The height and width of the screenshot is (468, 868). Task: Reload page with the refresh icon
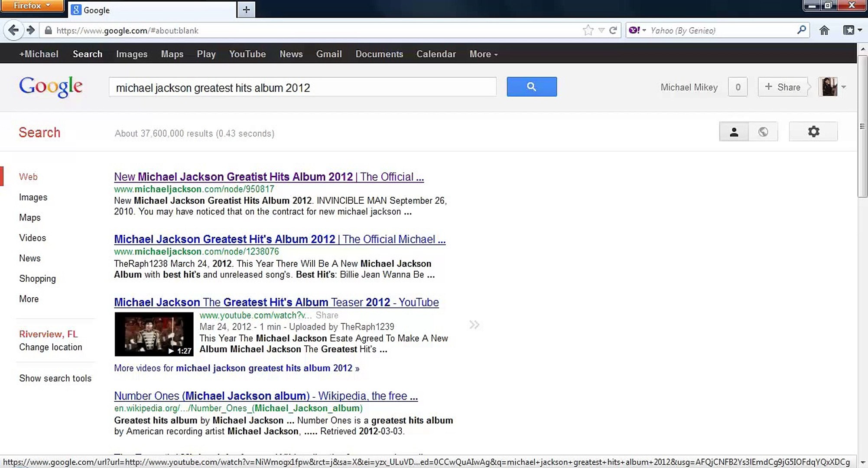[x=613, y=30]
